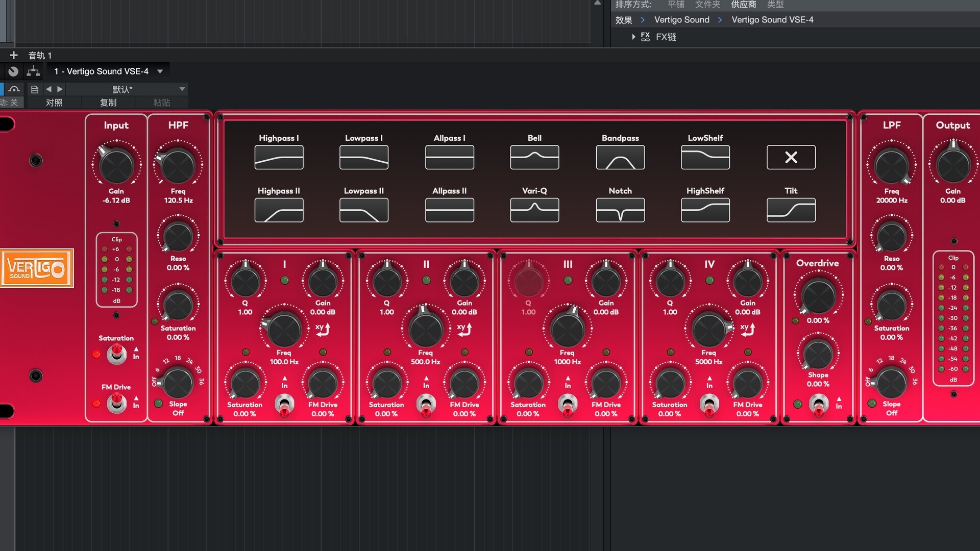Choose the Bandpass filter shape

click(620, 157)
